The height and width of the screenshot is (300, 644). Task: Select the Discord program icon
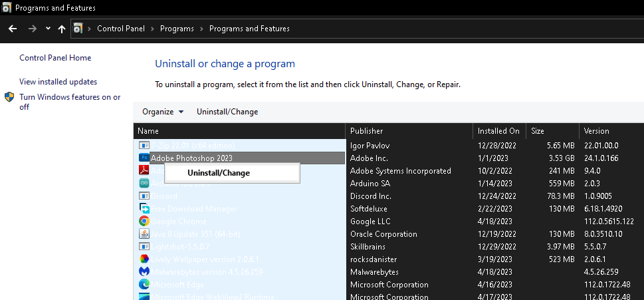coord(144,196)
